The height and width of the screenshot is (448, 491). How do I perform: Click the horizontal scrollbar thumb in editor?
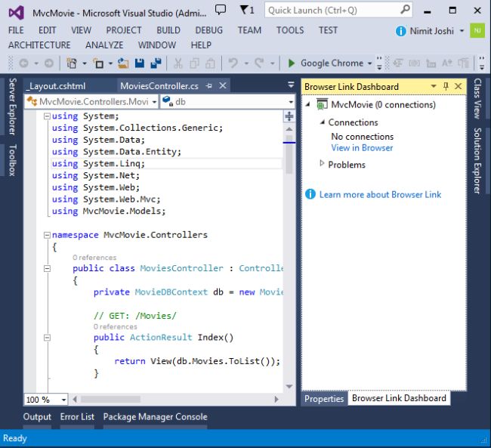(110, 399)
